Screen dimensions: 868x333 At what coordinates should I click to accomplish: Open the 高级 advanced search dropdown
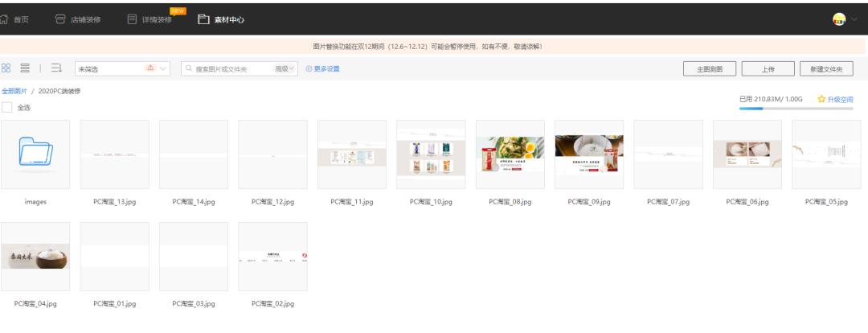click(285, 68)
